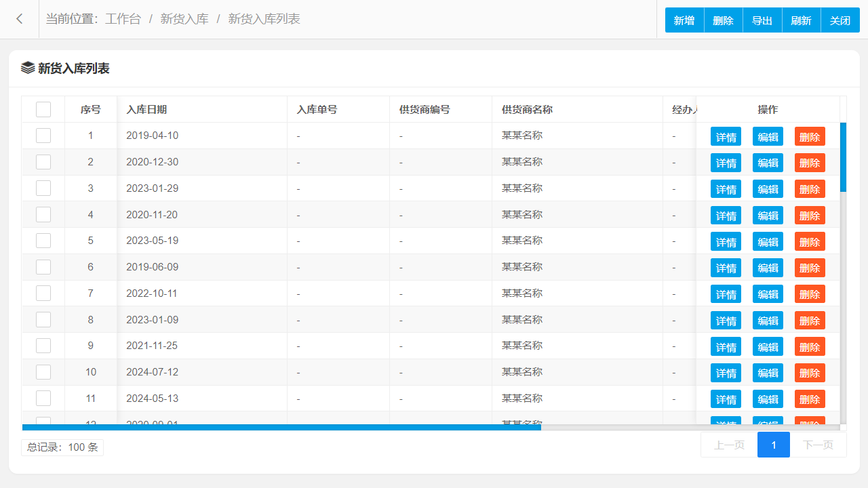Click 编辑 on row 2019-06-09

(768, 268)
